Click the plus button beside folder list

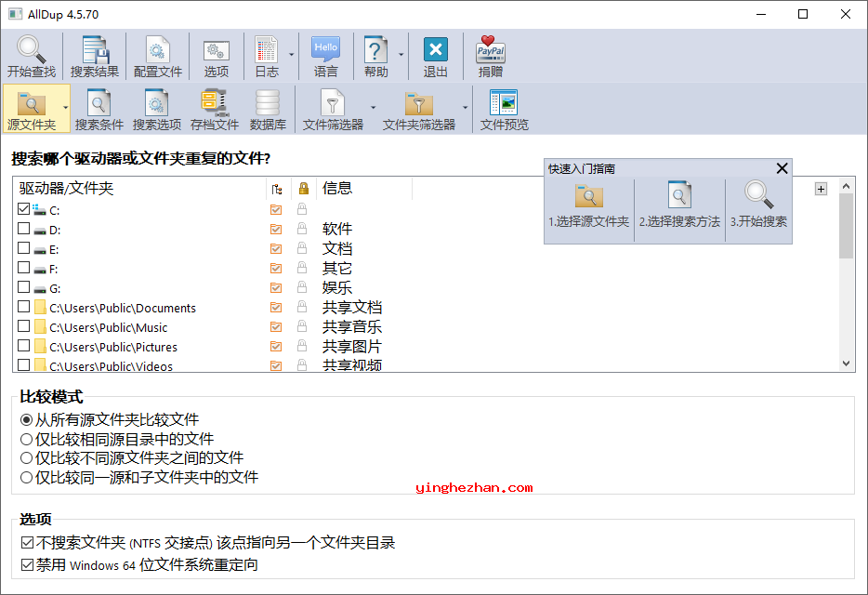(x=821, y=189)
